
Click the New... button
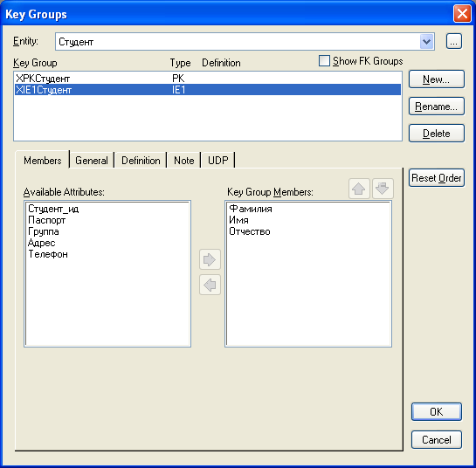click(436, 79)
